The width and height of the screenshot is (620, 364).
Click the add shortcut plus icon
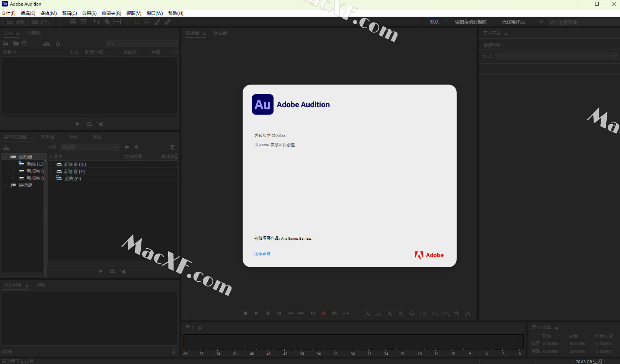137,147
